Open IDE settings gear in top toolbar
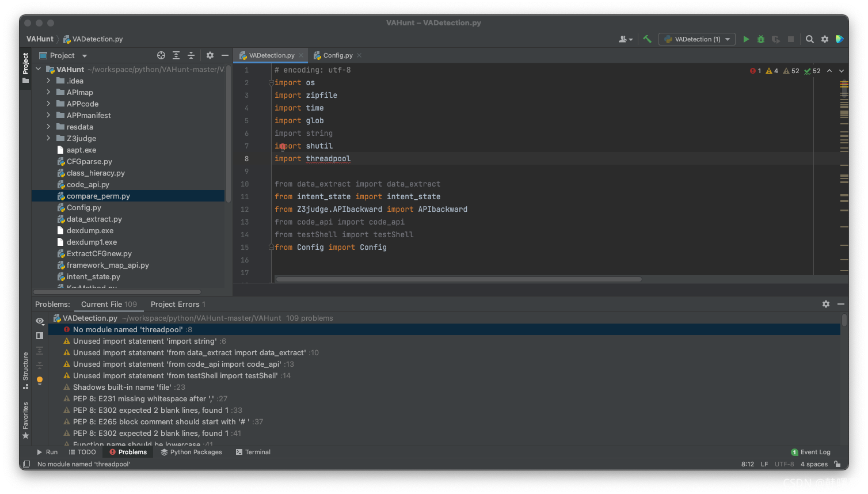Image resolution: width=868 pixels, height=494 pixels. point(825,39)
